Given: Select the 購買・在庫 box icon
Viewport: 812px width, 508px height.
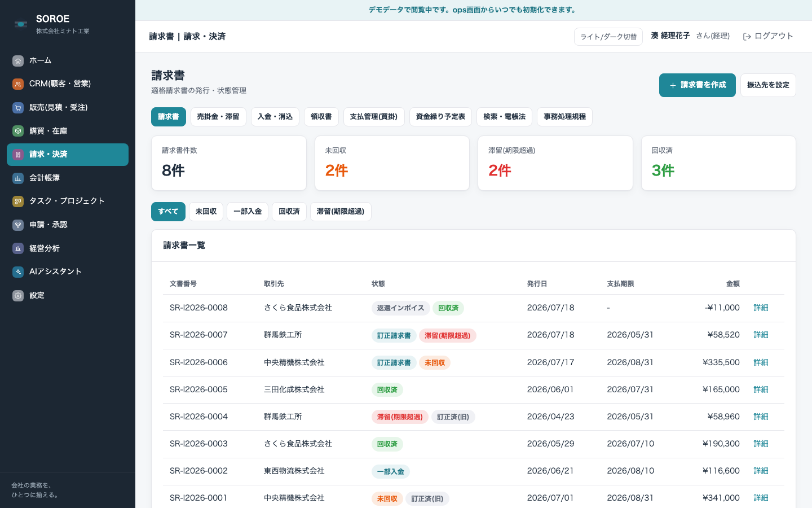Looking at the screenshot, I should coord(18,131).
